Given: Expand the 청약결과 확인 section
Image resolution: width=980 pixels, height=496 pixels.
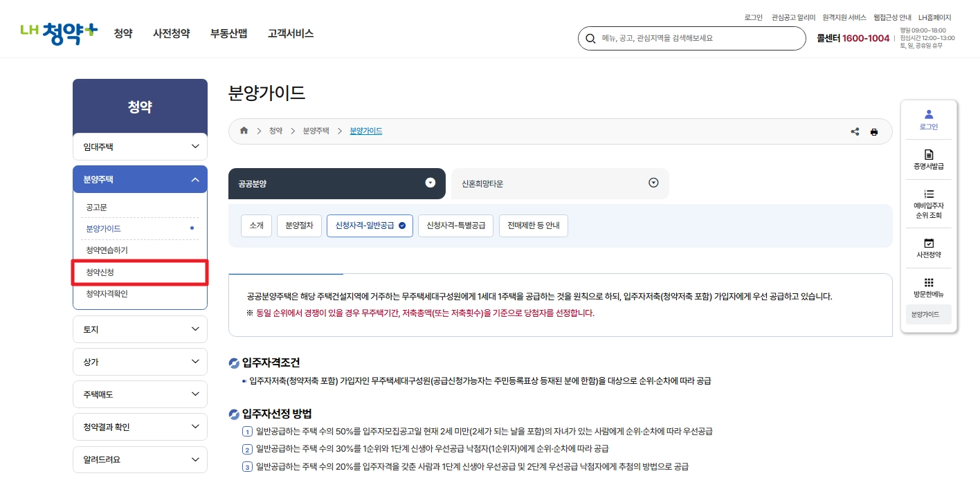Looking at the screenshot, I should 140,427.
